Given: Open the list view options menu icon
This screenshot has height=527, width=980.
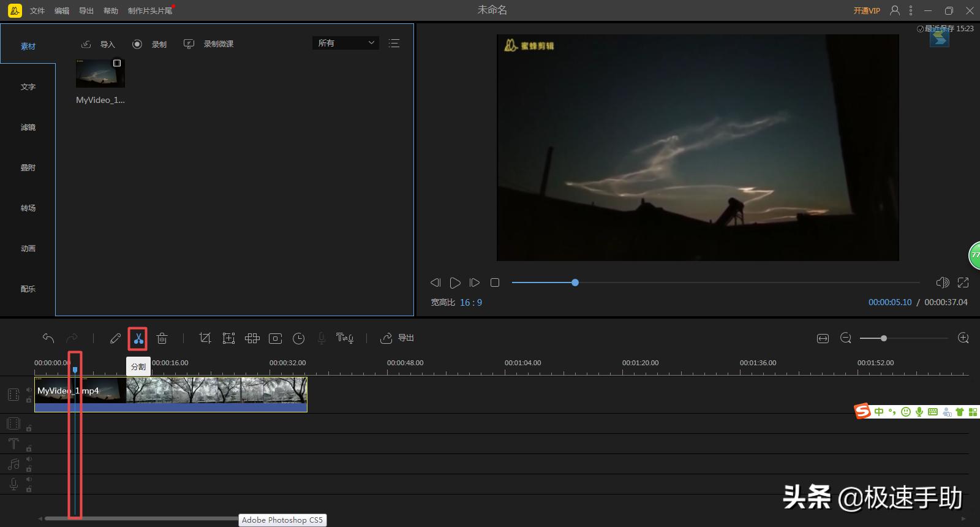Looking at the screenshot, I should tap(394, 43).
